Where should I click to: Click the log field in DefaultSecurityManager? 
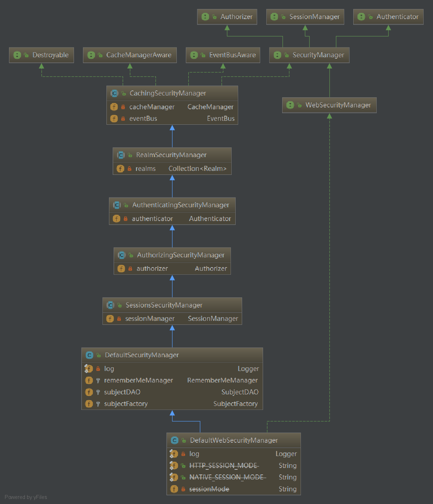coord(109,369)
